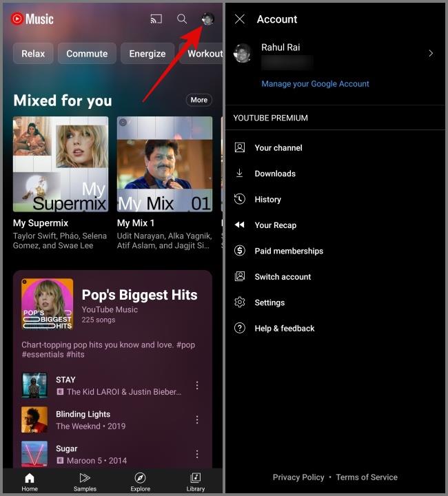The image size is (448, 496).
Task: Close the Account panel with X
Action: [x=240, y=19]
